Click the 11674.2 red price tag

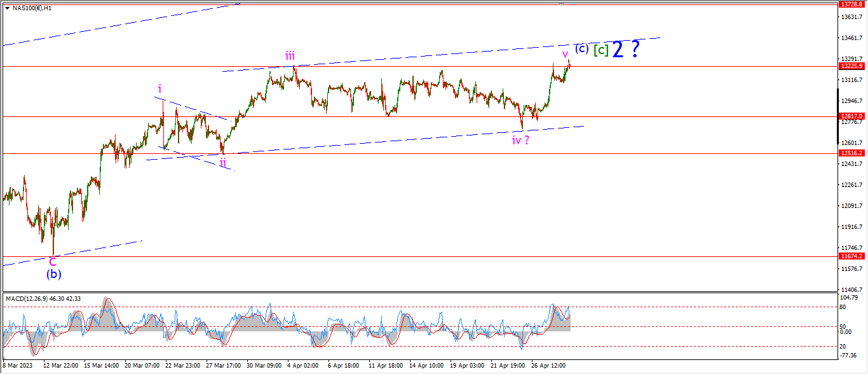click(x=851, y=256)
